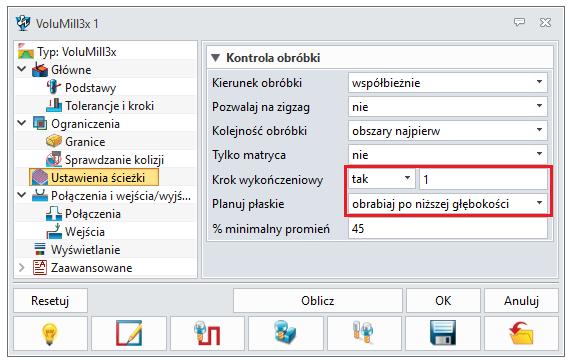
Task: Select Sprawdzanie kolizji in the tree
Action: click(x=114, y=159)
